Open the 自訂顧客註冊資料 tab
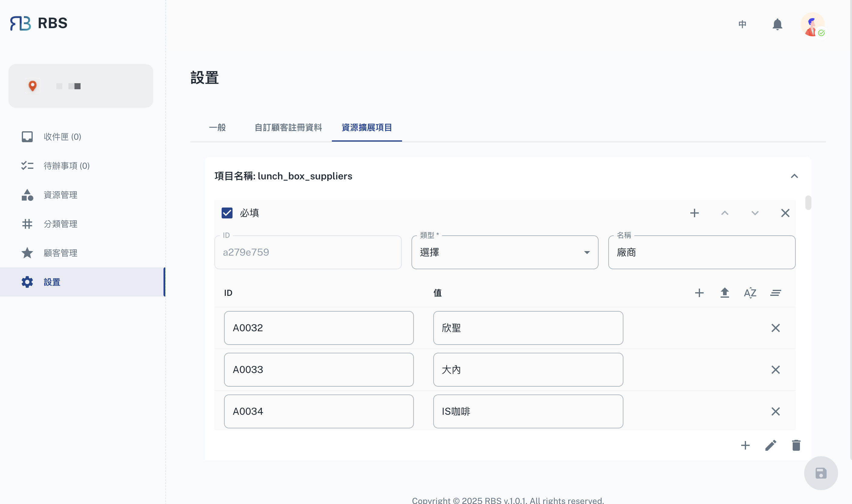The image size is (852, 504). point(288,127)
